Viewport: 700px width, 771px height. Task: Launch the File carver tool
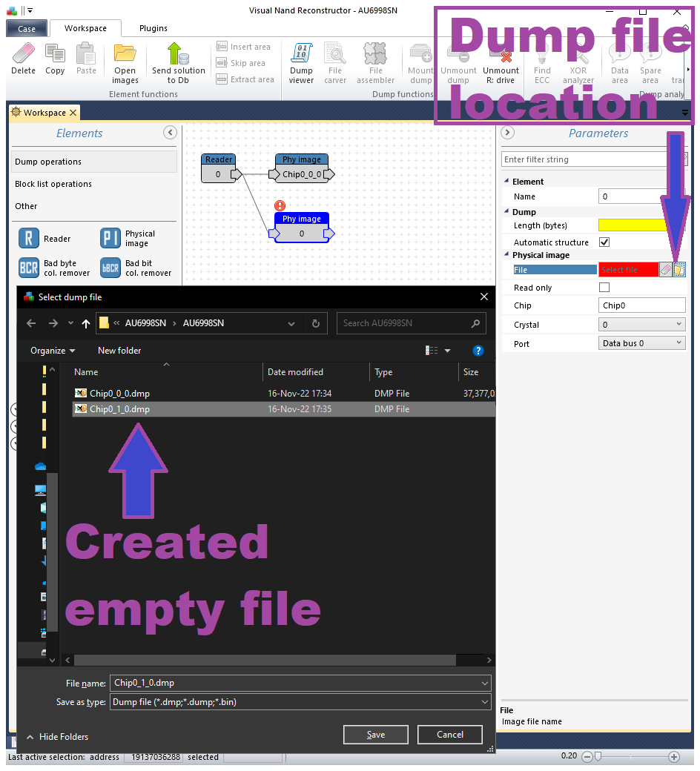click(335, 63)
